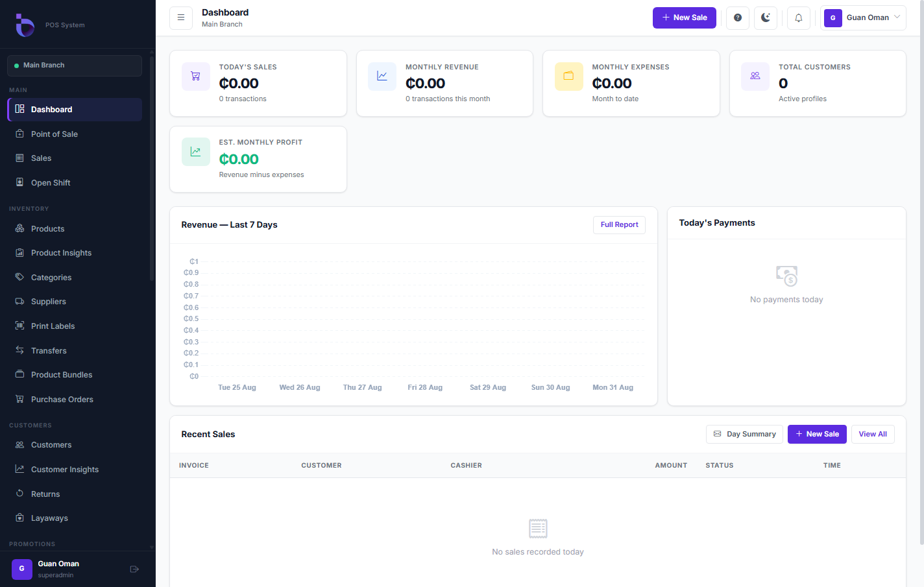Image resolution: width=924 pixels, height=587 pixels.
Task: Click the sidebar vertical scrollbar
Action: click(x=152, y=169)
